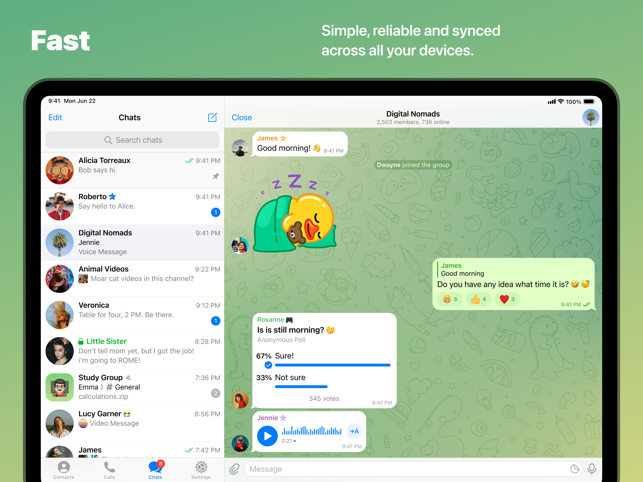Screen dimensions: 643x482
Task: Tap Jennie's name in voice message
Action: [267, 418]
